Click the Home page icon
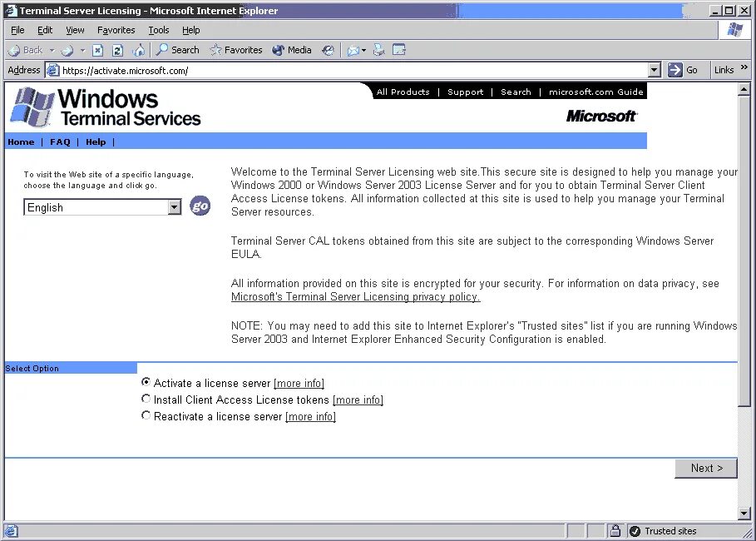The width and height of the screenshot is (756, 541). tap(138, 50)
